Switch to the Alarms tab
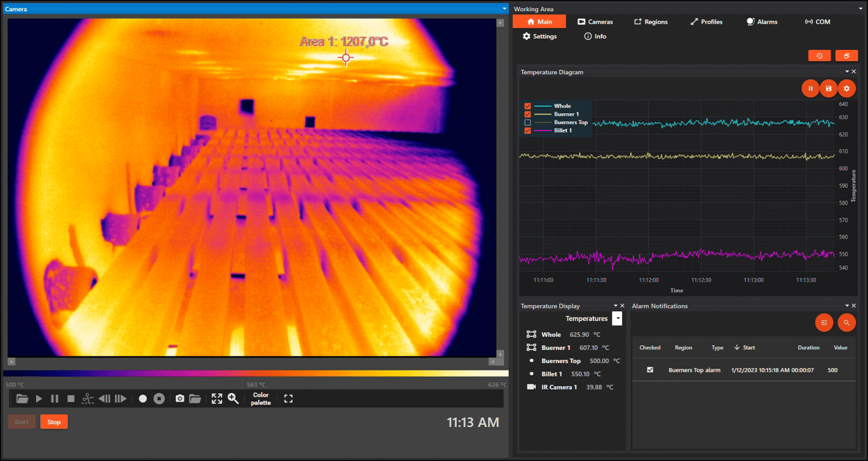 point(761,21)
